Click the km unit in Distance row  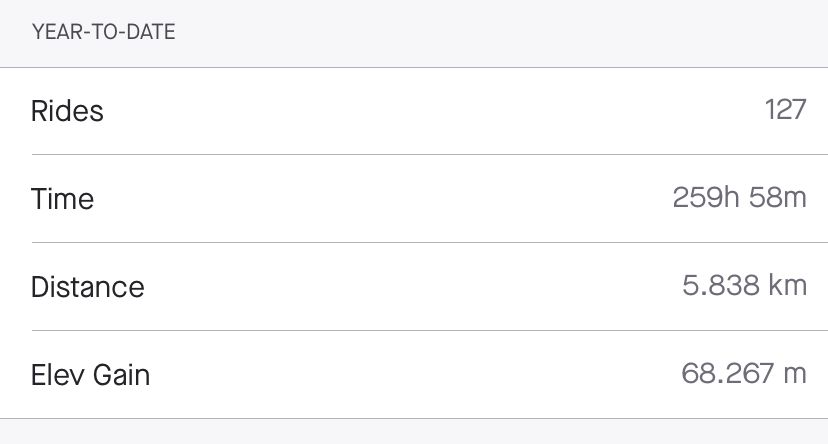tap(788, 286)
